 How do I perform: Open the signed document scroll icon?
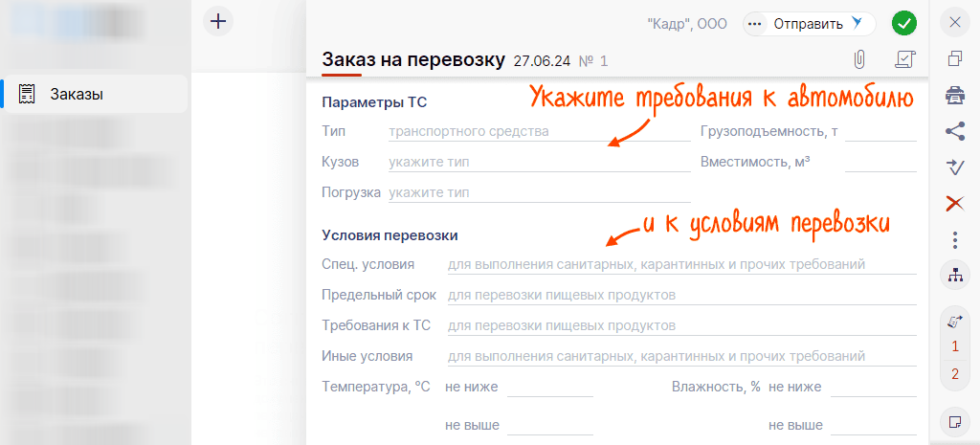[x=905, y=59]
